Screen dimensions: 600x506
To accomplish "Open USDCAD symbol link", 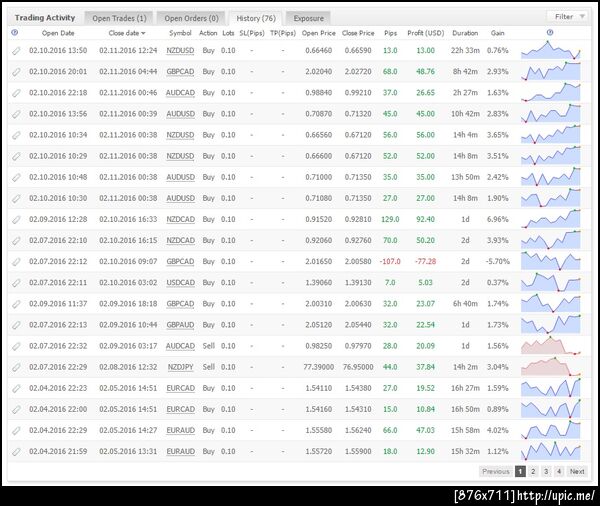I will (x=180, y=282).
